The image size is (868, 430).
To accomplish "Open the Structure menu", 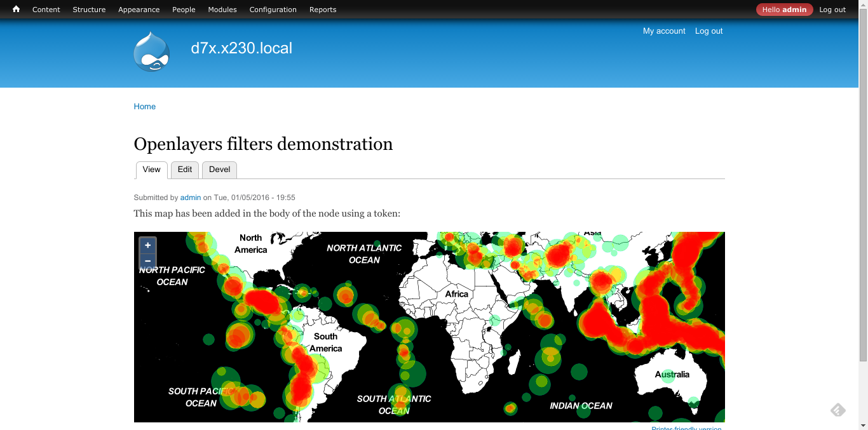I will click(x=89, y=9).
